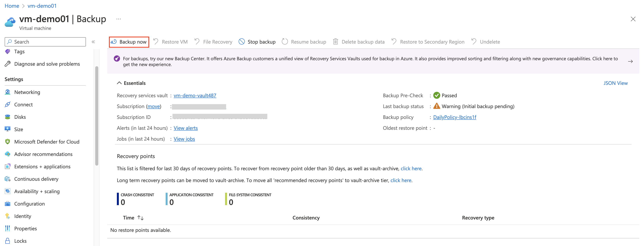This screenshot has width=644, height=246.
Task: Collapse the sidebar with double-chevron
Action: (x=93, y=42)
